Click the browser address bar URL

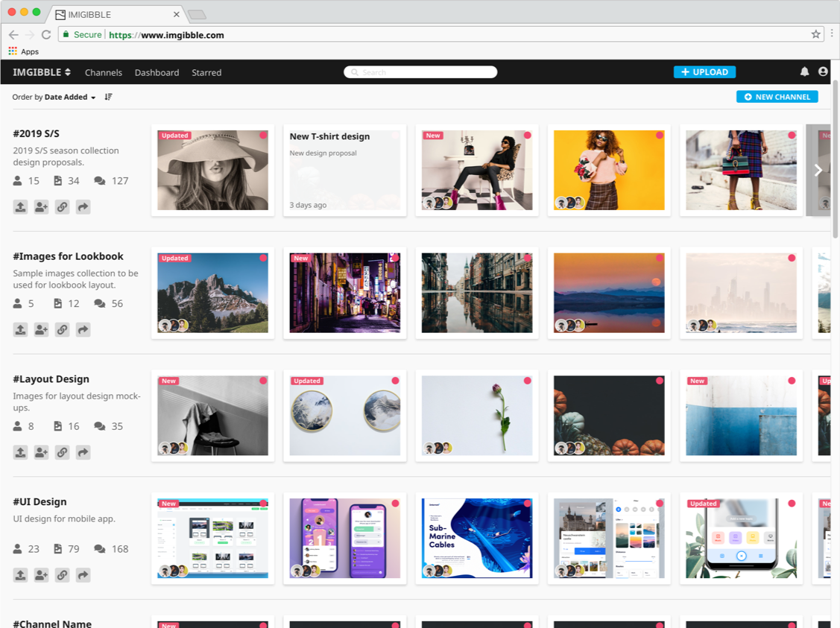[x=167, y=35]
